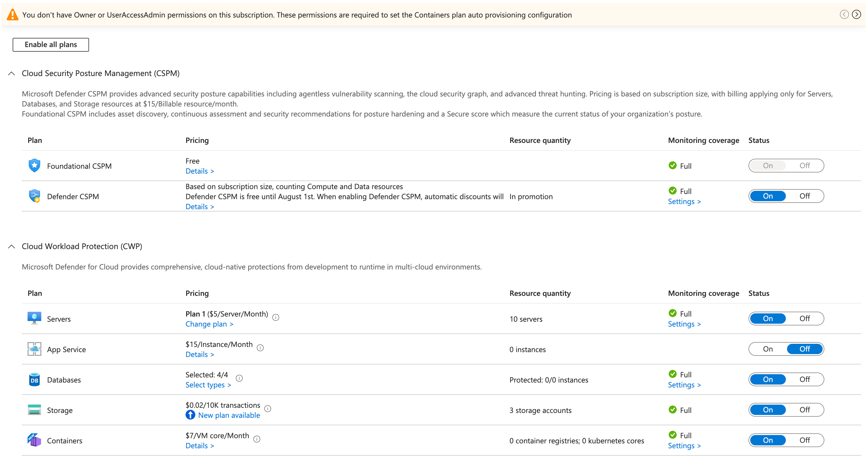Click the '10 servers' resource quantity text
This screenshot has width=868, height=458.
pos(526,319)
